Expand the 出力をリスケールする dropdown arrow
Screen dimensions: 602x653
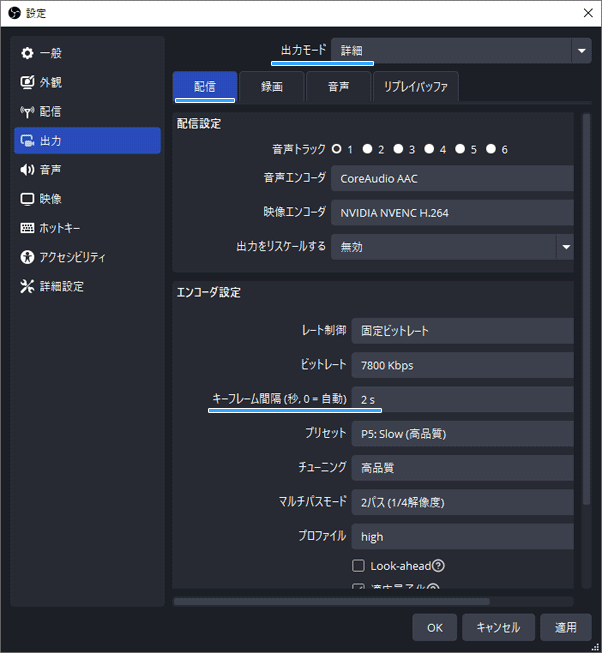tap(565, 247)
